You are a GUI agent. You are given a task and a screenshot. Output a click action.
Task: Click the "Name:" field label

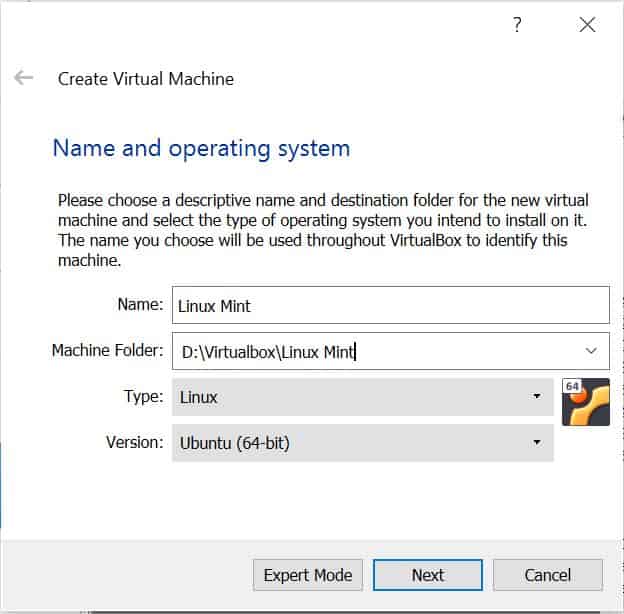pyautogui.click(x=142, y=305)
